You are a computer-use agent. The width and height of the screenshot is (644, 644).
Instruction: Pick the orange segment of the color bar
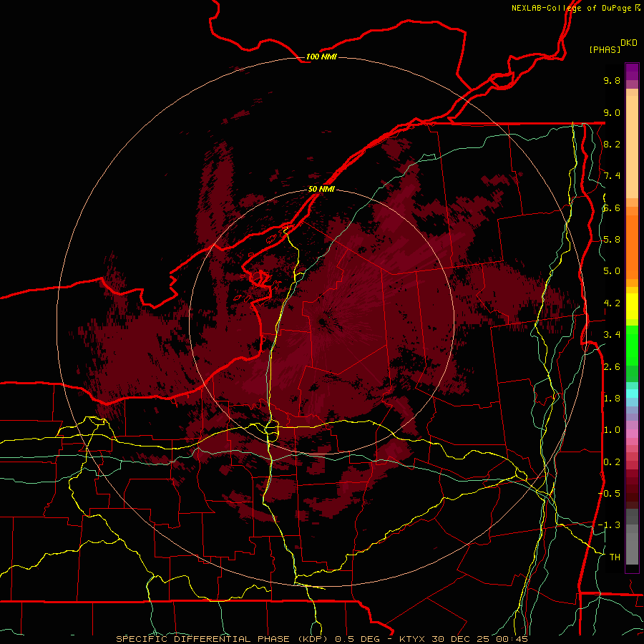coord(632,246)
